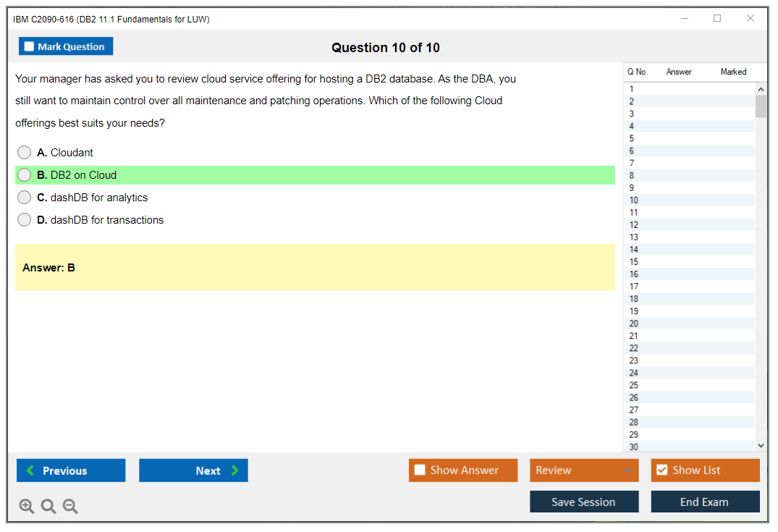778x532 pixels.
Task: Pick option D. dashDB for transactions
Action: click(x=25, y=220)
